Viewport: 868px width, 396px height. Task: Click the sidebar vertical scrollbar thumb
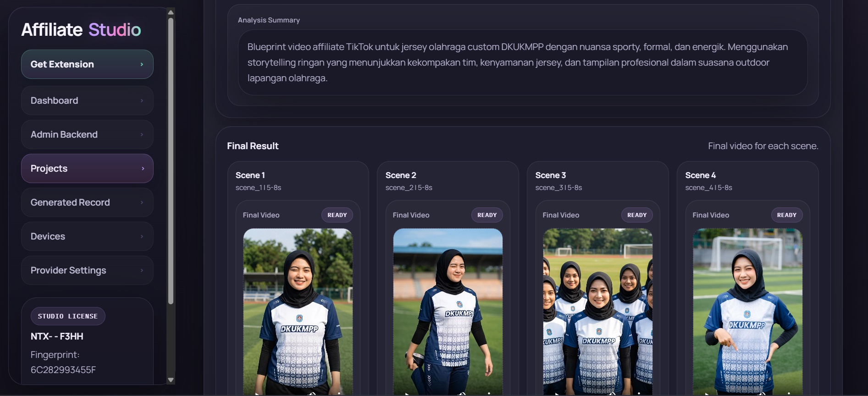tap(171, 161)
